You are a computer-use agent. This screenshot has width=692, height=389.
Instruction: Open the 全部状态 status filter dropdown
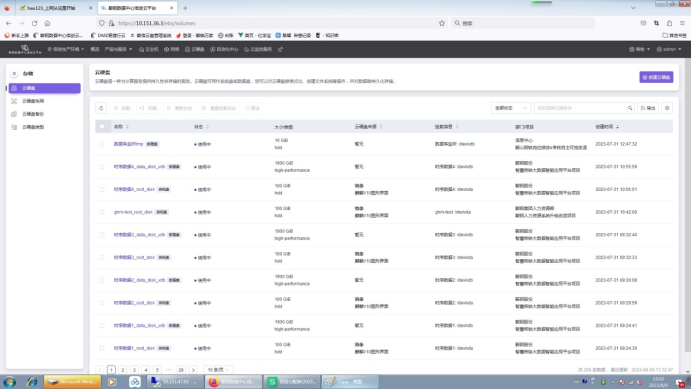511,108
